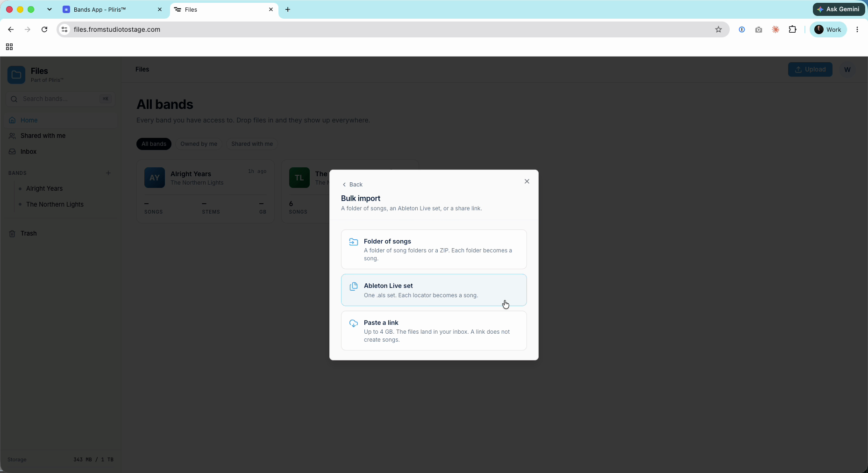Add a new band with plus icon
The width and height of the screenshot is (868, 473).
click(108, 173)
